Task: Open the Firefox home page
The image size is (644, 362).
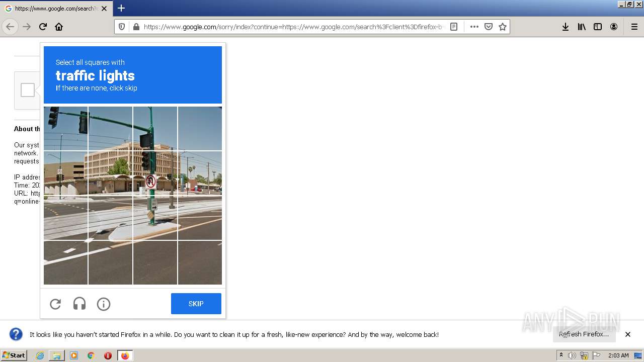Action: point(59,27)
